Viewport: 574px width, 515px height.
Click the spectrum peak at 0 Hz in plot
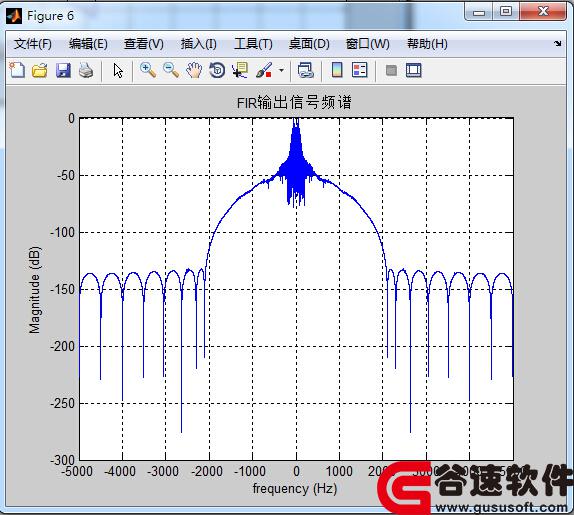(296, 120)
